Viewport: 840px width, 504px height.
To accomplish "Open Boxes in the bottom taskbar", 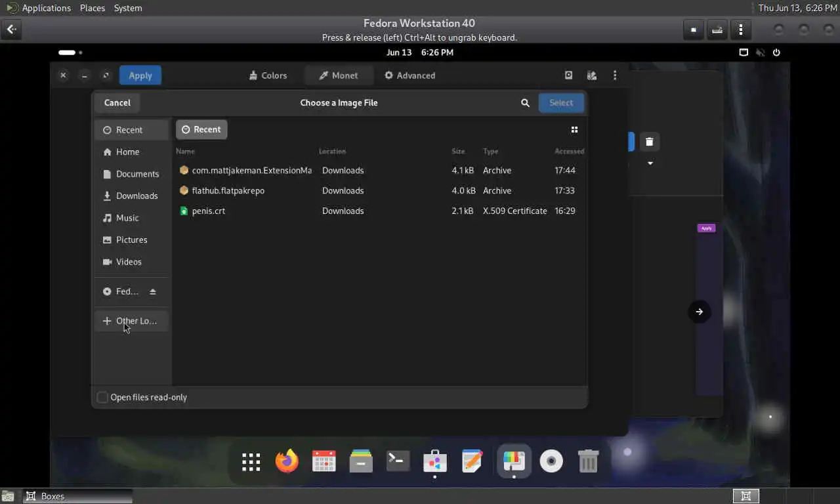I will [x=77, y=496].
